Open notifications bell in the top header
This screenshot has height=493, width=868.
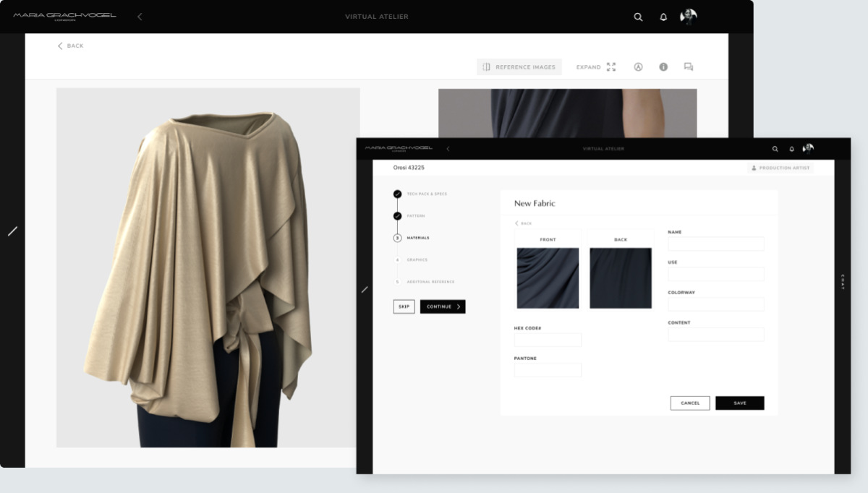coord(663,17)
